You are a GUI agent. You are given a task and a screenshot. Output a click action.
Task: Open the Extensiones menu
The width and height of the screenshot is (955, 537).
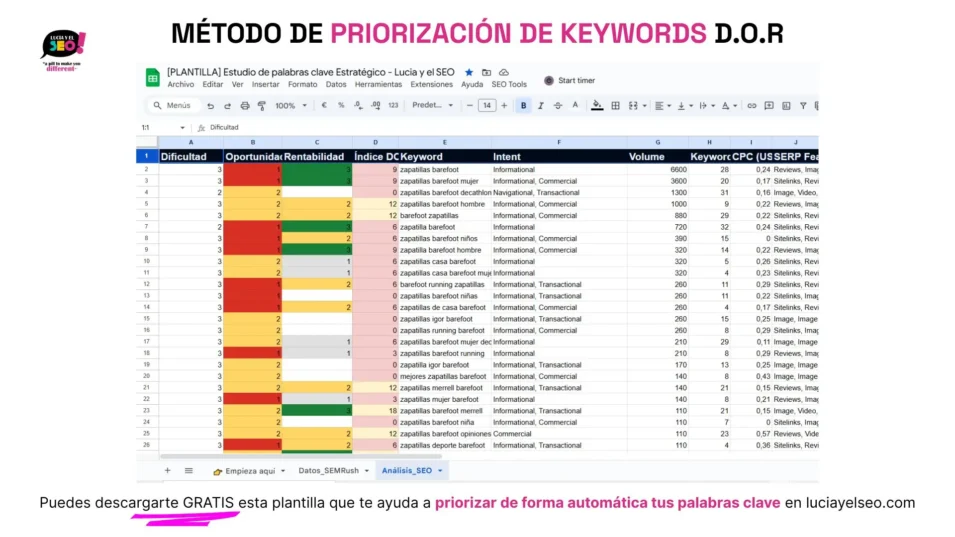coord(431,85)
